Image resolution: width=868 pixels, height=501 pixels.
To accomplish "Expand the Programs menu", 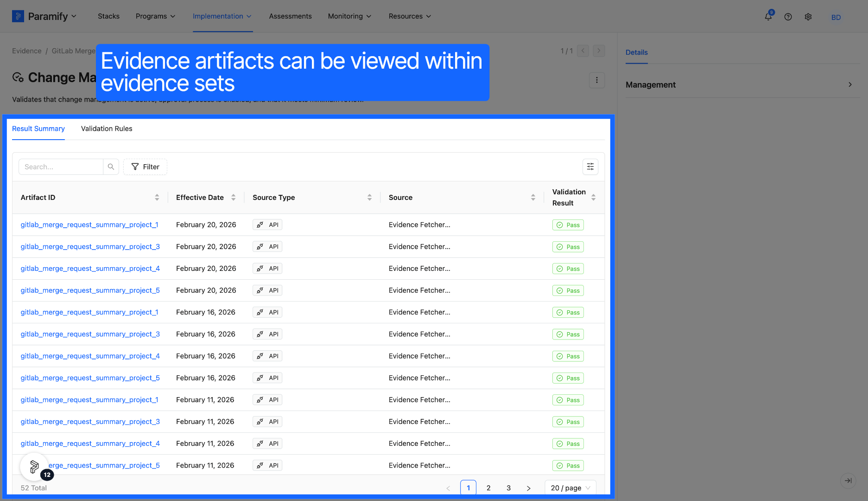I will (x=156, y=16).
